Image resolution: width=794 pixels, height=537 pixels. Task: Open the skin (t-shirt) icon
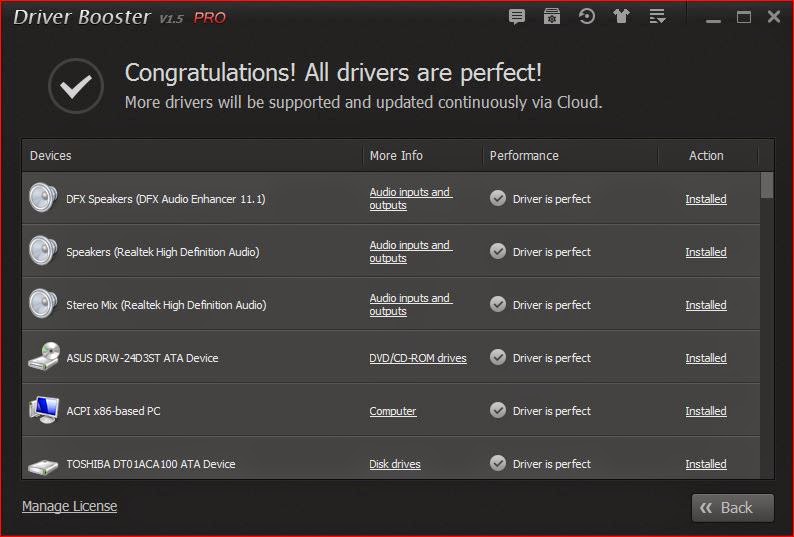coord(621,17)
